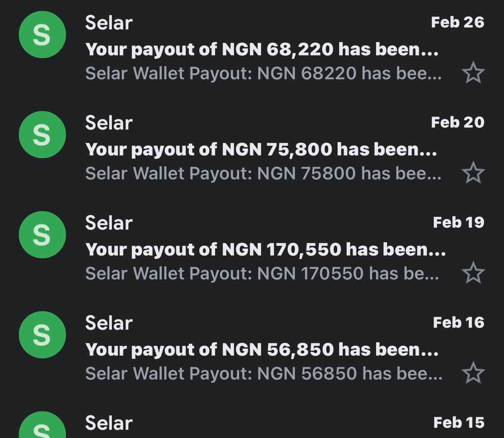Star the NGN 68,220 payout email

click(x=473, y=74)
